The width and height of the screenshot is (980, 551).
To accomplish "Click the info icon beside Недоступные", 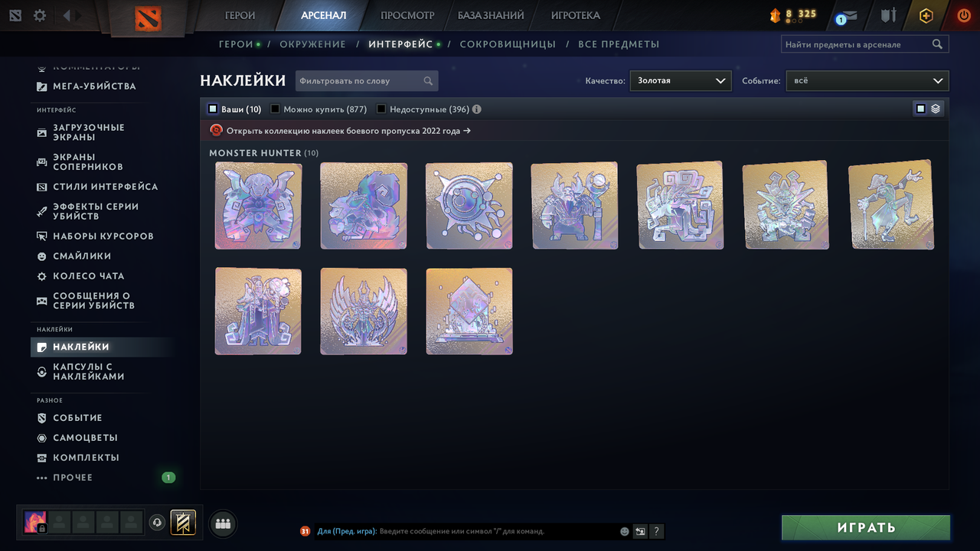I will 476,109.
